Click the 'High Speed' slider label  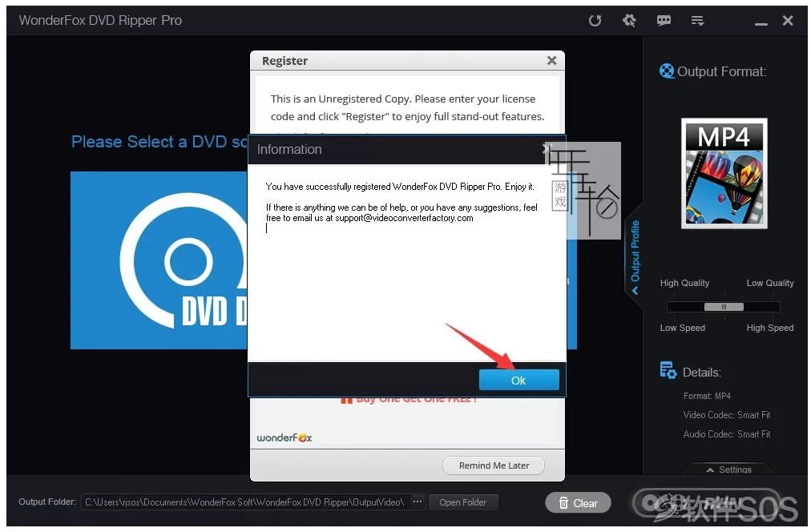click(x=769, y=328)
